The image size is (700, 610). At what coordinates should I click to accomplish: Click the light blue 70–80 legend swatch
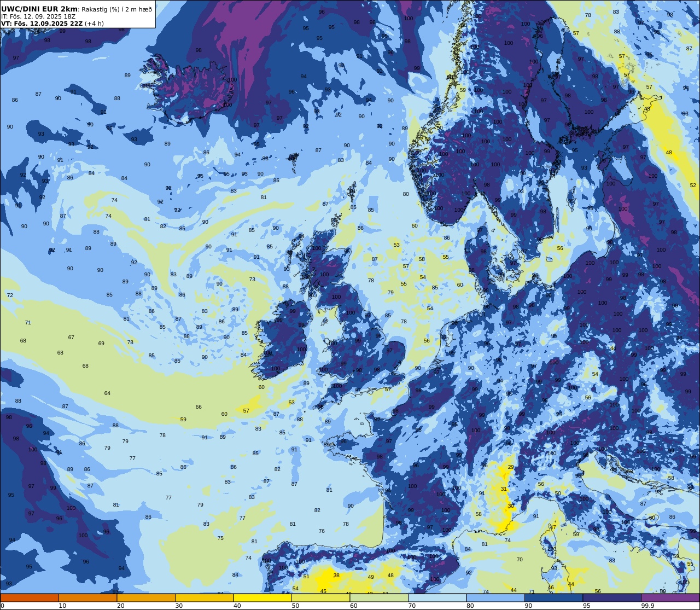click(x=437, y=597)
